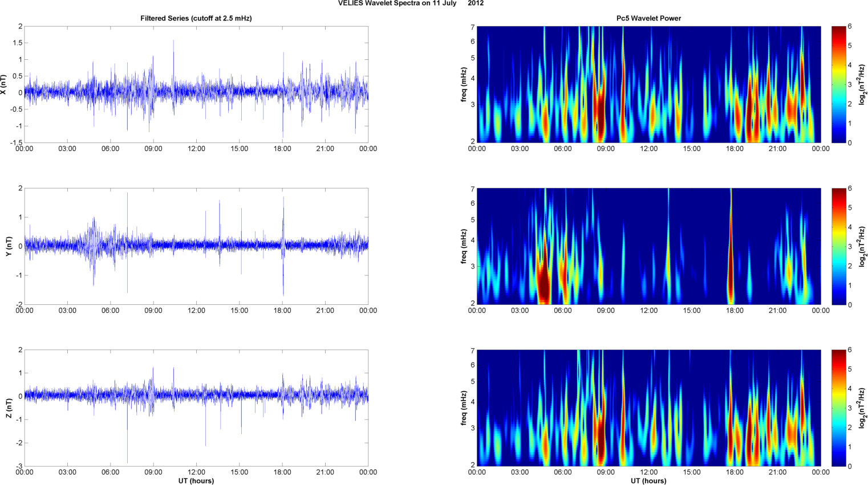Click the bottom spectrogram colorbar
The image size is (868, 485).
pos(839,408)
